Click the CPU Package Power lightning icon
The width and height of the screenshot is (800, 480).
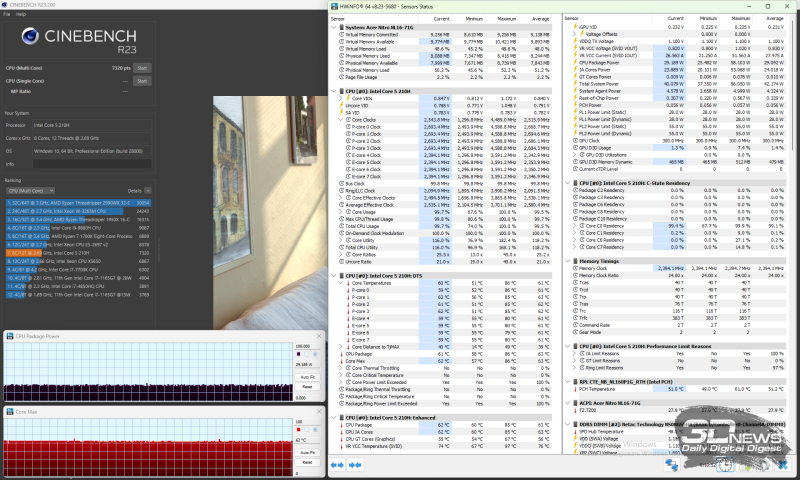tap(576, 63)
